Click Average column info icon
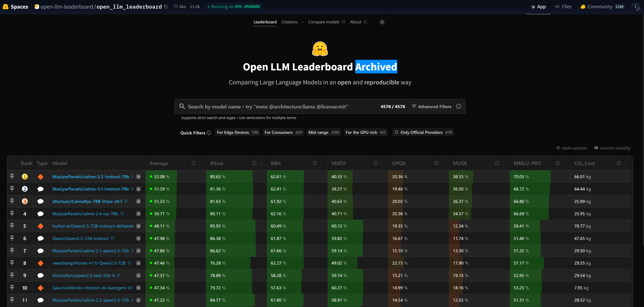644x307 pixels. click(x=193, y=163)
